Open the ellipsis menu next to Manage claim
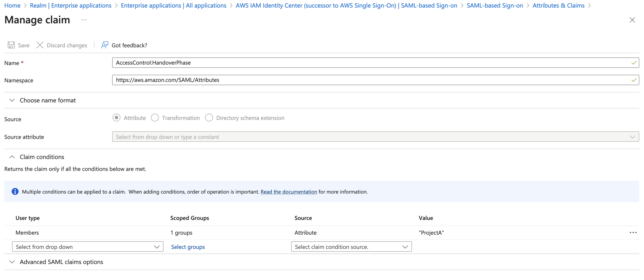The image size is (644, 280). coord(83,20)
